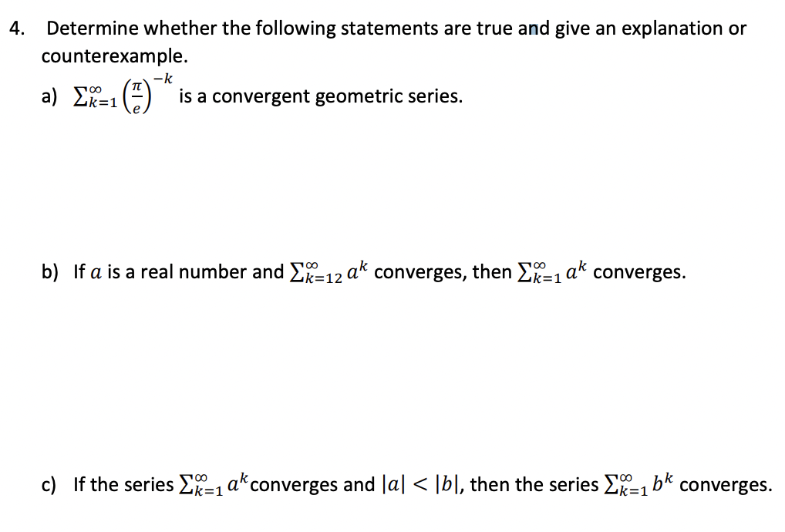Click the absolute value |a| in part c
785x532 pixels.
(391, 484)
